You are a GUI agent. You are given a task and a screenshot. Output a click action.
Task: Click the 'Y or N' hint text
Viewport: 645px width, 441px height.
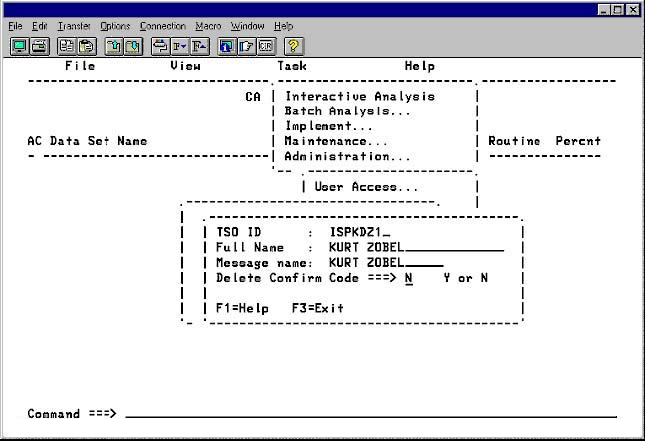(466, 278)
